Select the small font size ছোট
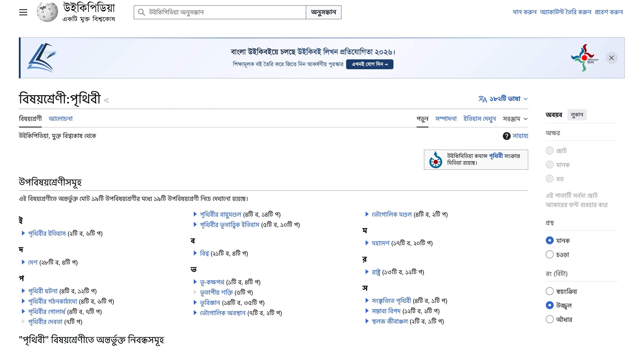 click(549, 151)
